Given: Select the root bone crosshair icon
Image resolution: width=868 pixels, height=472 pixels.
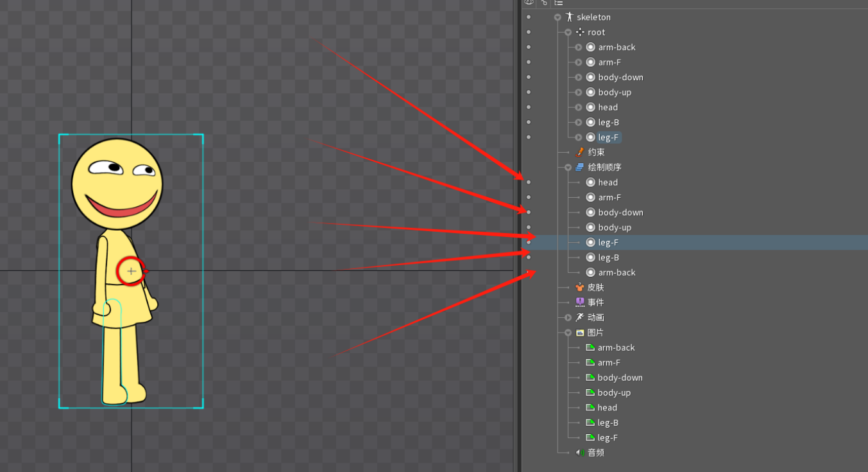Looking at the screenshot, I should (580, 32).
